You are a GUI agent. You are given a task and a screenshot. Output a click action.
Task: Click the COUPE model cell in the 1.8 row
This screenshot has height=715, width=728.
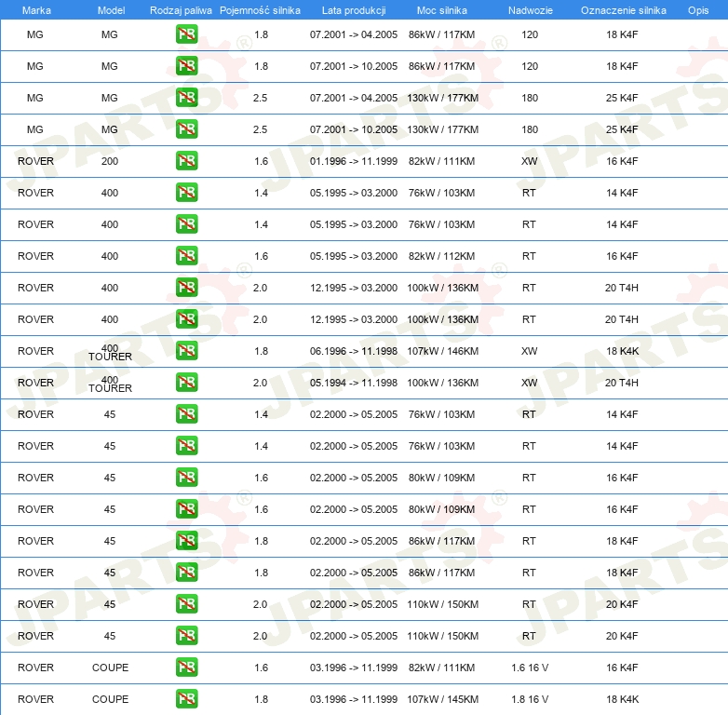[x=110, y=699]
